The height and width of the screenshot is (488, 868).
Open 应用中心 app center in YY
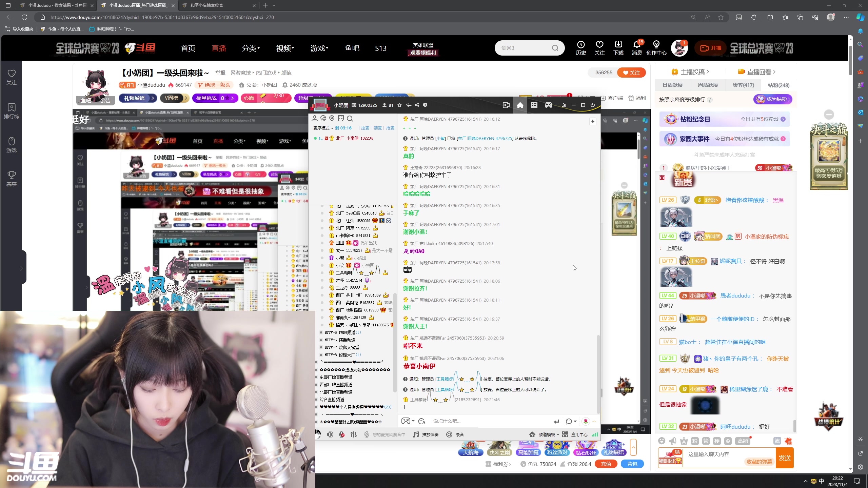coord(575,434)
